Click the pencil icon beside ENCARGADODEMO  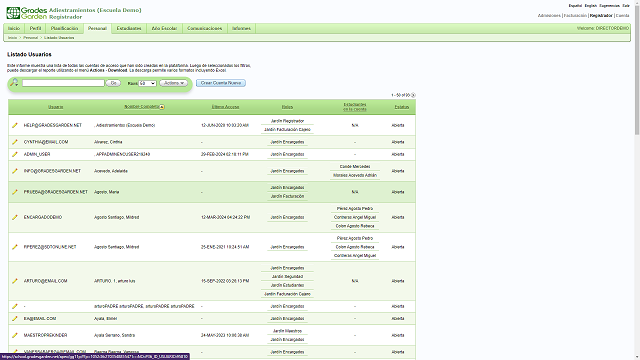pos(15,217)
